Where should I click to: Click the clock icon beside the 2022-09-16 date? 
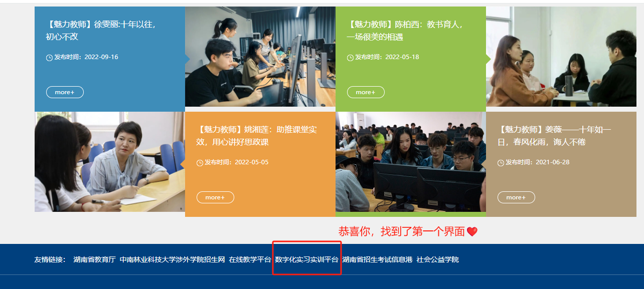pos(49,58)
